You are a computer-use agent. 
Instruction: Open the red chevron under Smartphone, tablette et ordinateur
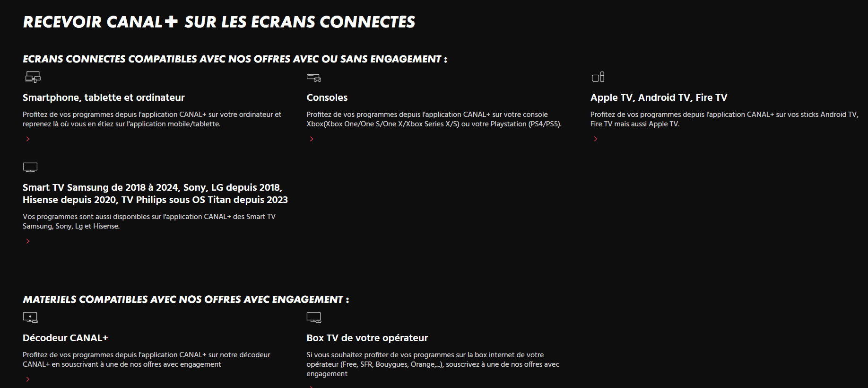[28, 139]
